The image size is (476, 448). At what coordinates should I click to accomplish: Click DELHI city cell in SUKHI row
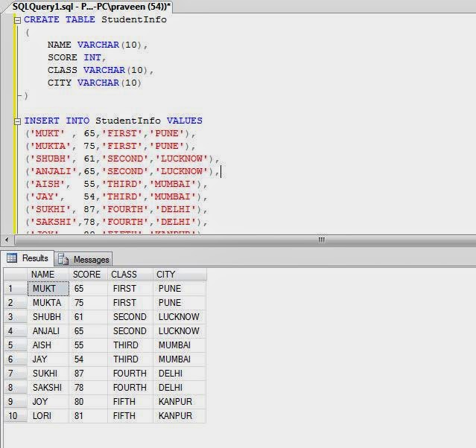pos(180,374)
